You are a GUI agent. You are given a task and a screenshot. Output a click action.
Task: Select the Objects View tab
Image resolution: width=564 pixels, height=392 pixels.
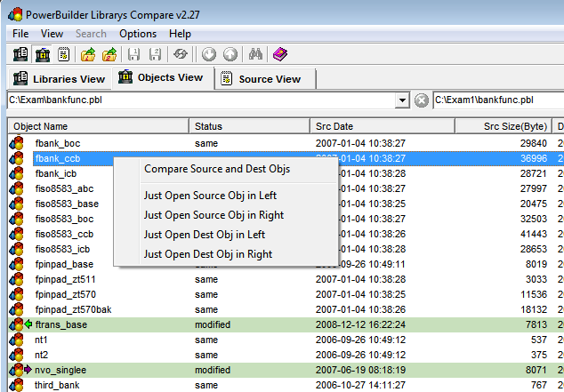pyautogui.click(x=163, y=77)
